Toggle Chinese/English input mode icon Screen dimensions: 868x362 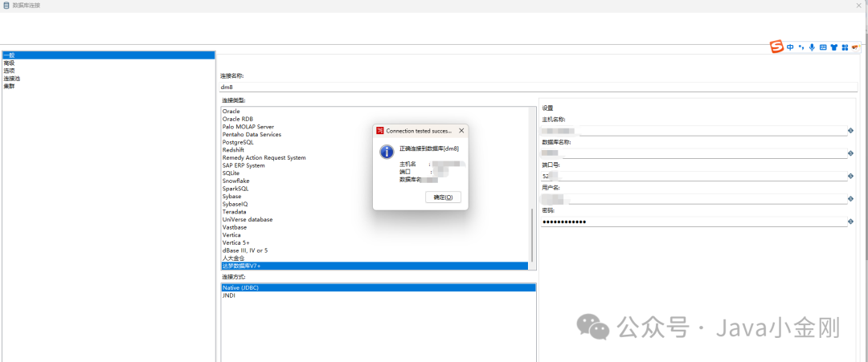point(791,47)
